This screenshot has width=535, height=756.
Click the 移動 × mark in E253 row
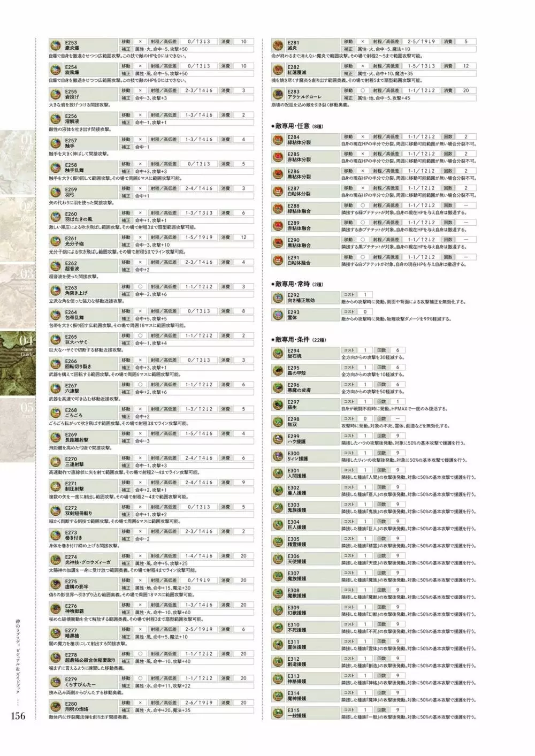coord(140,42)
